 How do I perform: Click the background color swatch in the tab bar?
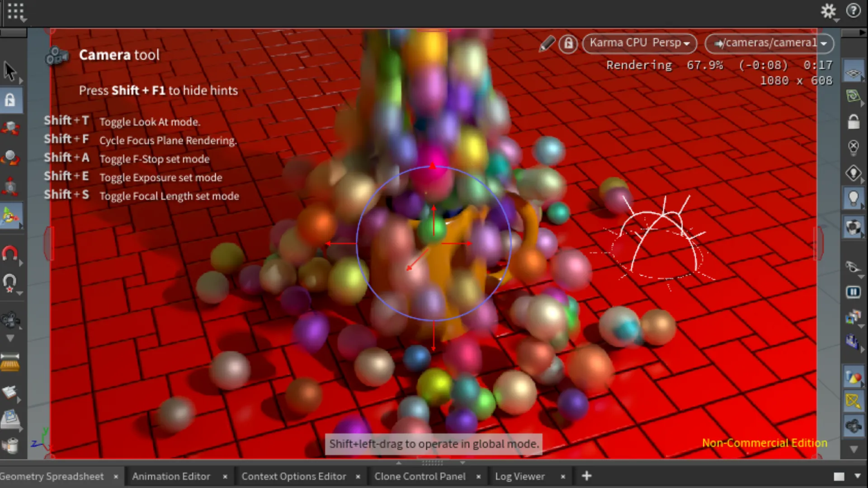(839, 476)
